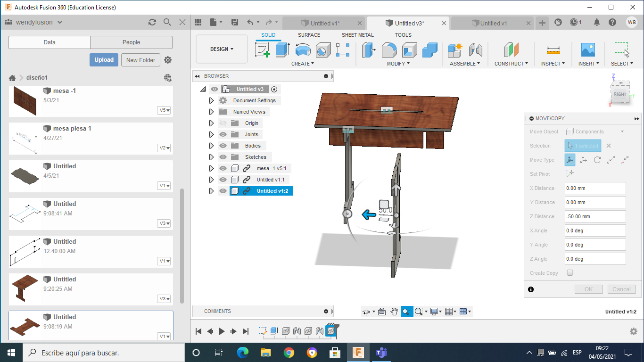Cancel the Move/Copy dialog
This screenshot has height=362, width=644.
click(x=621, y=289)
